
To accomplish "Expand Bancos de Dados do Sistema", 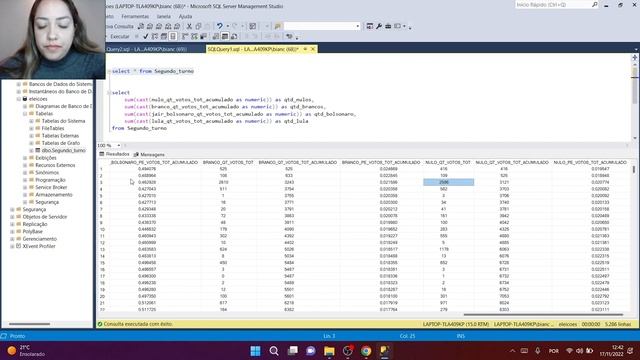I will (19, 84).
